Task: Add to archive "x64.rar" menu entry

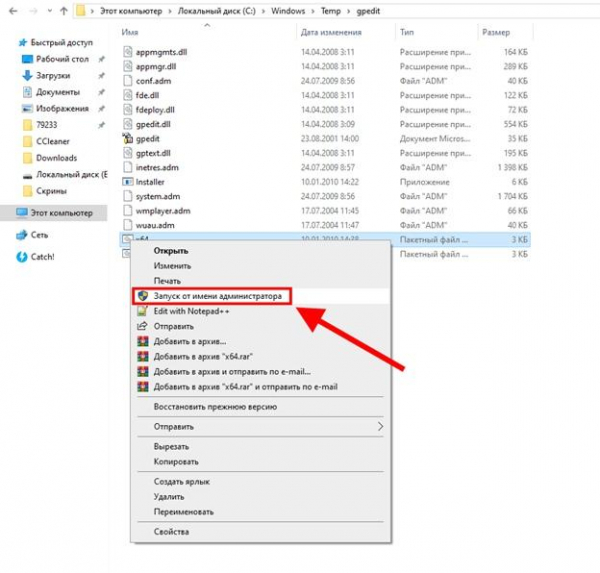Action: [203, 356]
